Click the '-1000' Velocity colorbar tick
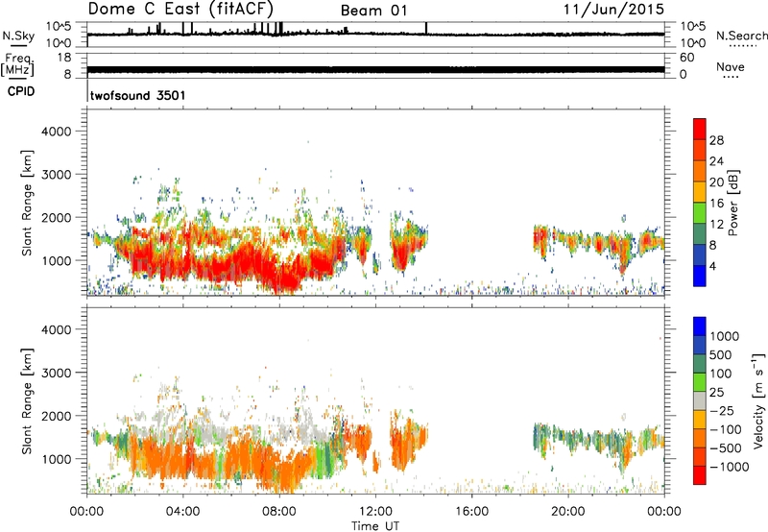Screen dimensions: 768x532 click(729, 467)
